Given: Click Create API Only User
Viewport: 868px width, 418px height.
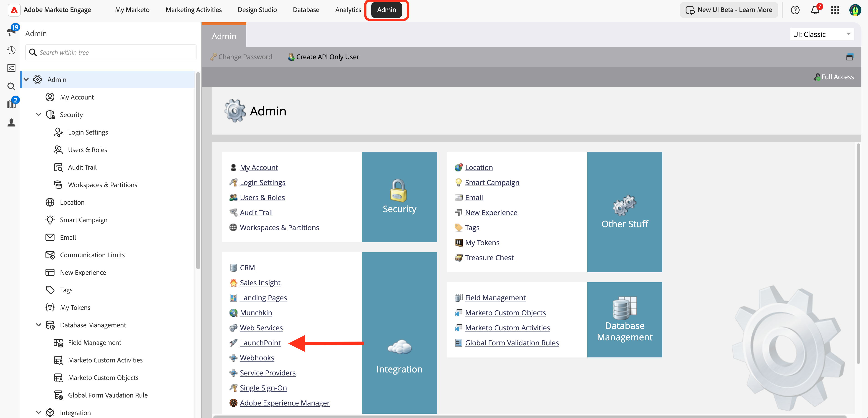Looking at the screenshot, I should [x=323, y=57].
